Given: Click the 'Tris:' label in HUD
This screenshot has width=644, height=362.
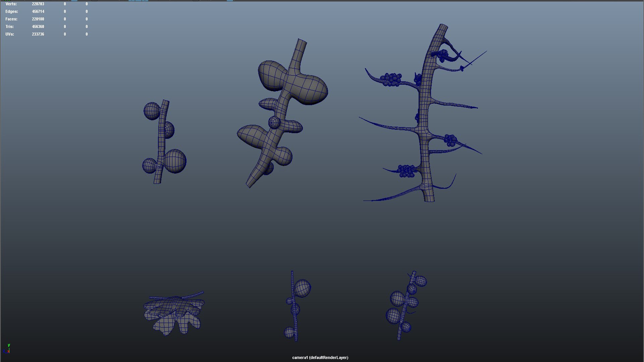Looking at the screenshot, I should tap(9, 26).
